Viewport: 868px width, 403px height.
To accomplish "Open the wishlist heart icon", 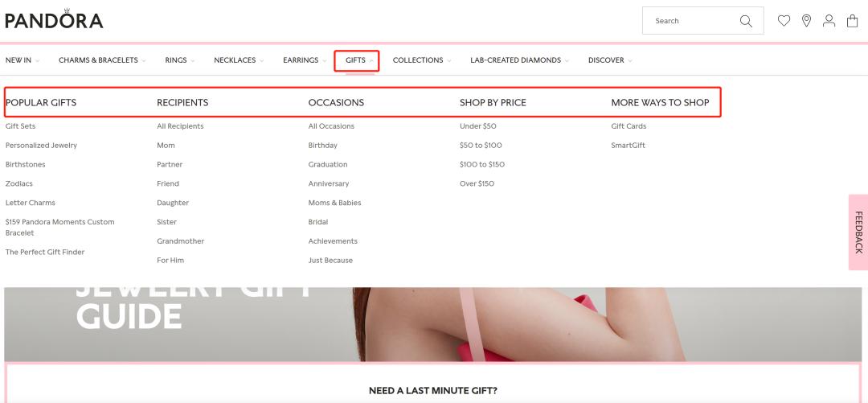I will click(x=784, y=20).
